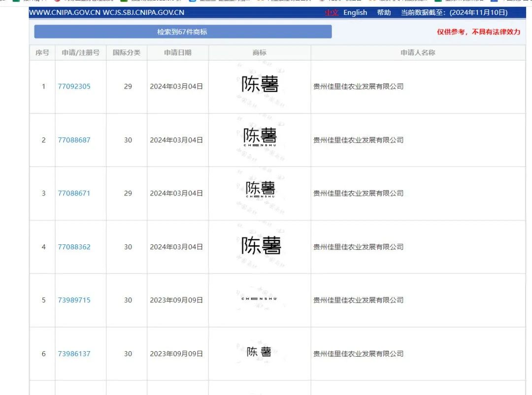This screenshot has height=395, width=532.
Task: Click the 序号 column header
Action: [42, 53]
